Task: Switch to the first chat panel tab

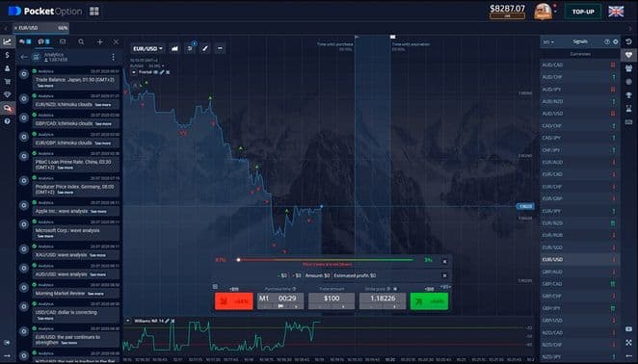Action: point(25,42)
